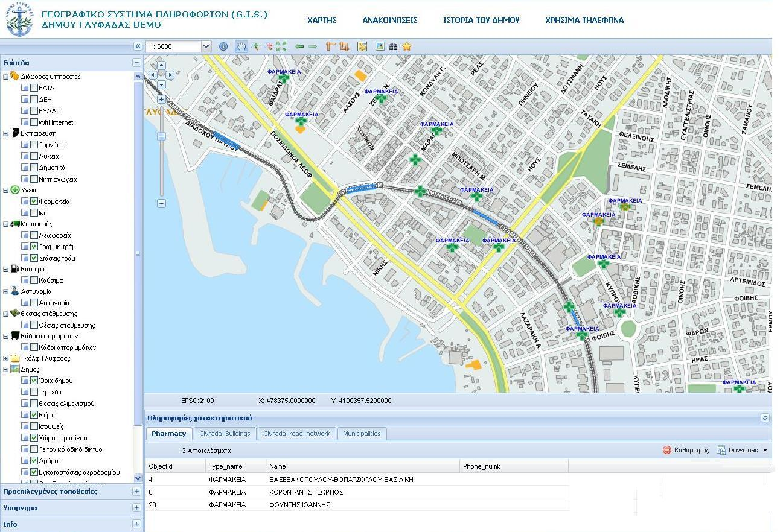
Task: Select the Zoom out magnifier tool
Action: 268,46
